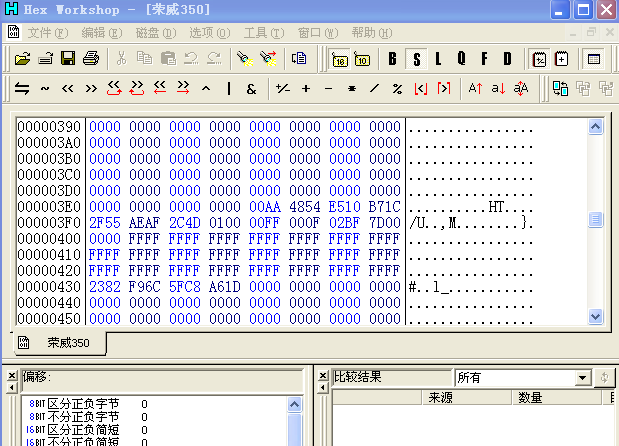Invert the letter case
Screen dimensions: 619x446
[521, 88]
